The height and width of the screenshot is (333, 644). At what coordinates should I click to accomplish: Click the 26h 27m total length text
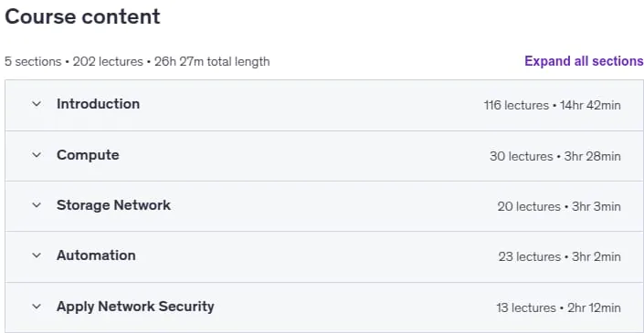(212, 61)
